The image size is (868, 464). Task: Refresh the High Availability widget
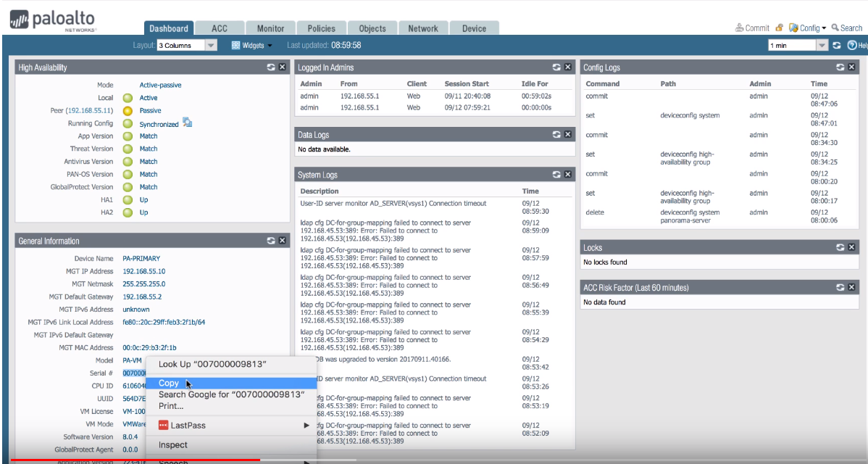[x=271, y=67]
